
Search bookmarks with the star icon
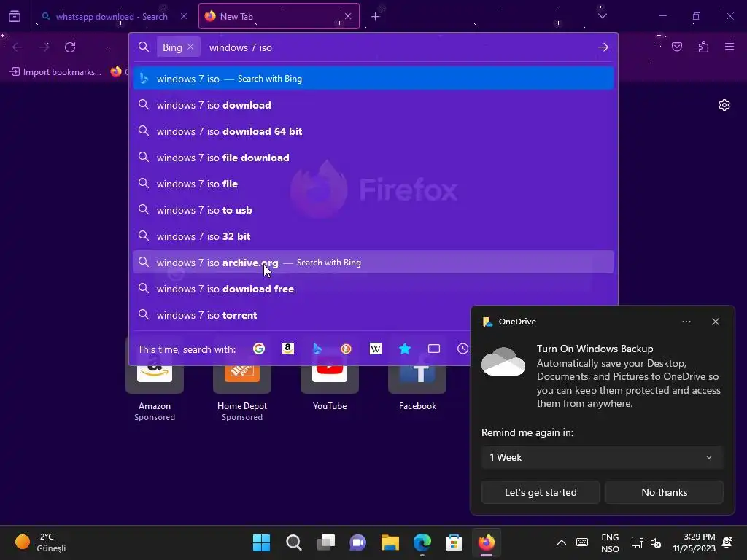404,349
